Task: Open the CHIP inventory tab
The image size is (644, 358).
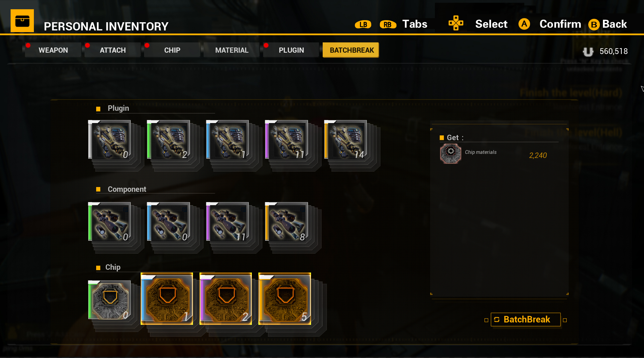Action: coord(172,50)
